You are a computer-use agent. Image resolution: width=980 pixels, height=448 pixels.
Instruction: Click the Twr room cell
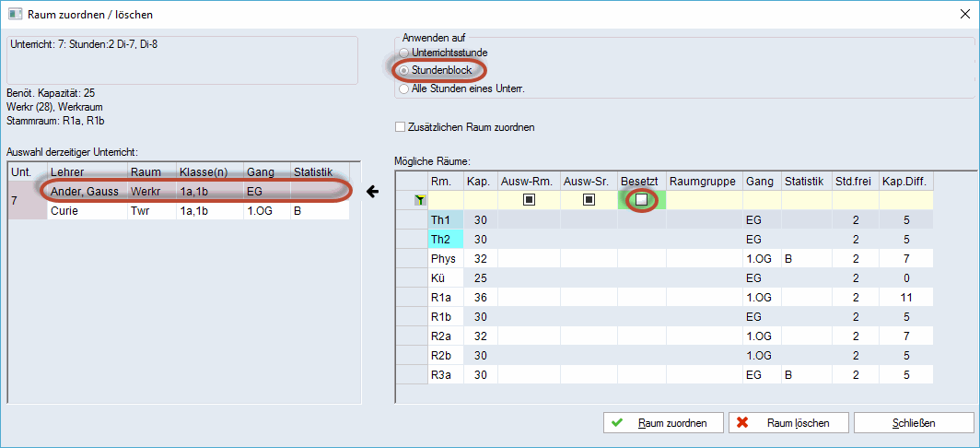tap(151, 210)
